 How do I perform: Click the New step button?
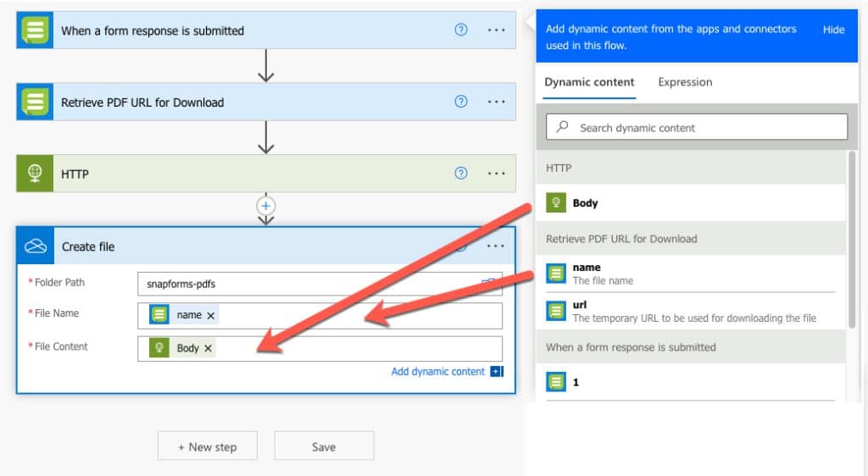(208, 446)
